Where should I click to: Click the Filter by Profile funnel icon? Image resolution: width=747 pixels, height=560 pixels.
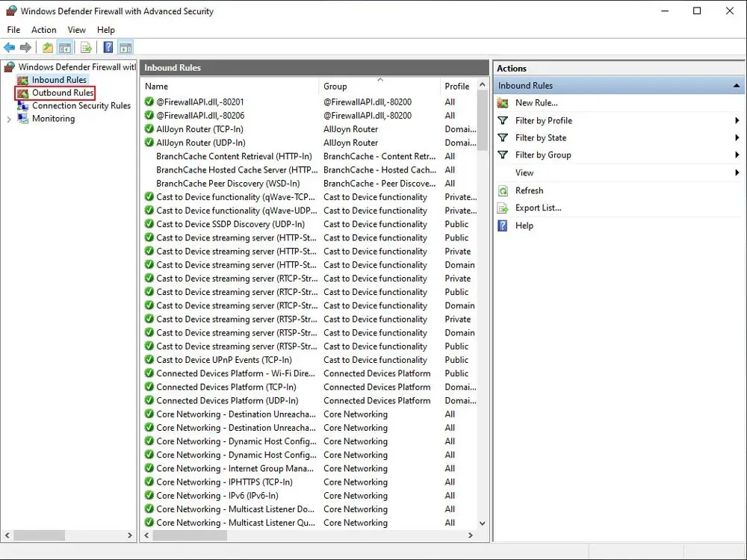click(503, 120)
